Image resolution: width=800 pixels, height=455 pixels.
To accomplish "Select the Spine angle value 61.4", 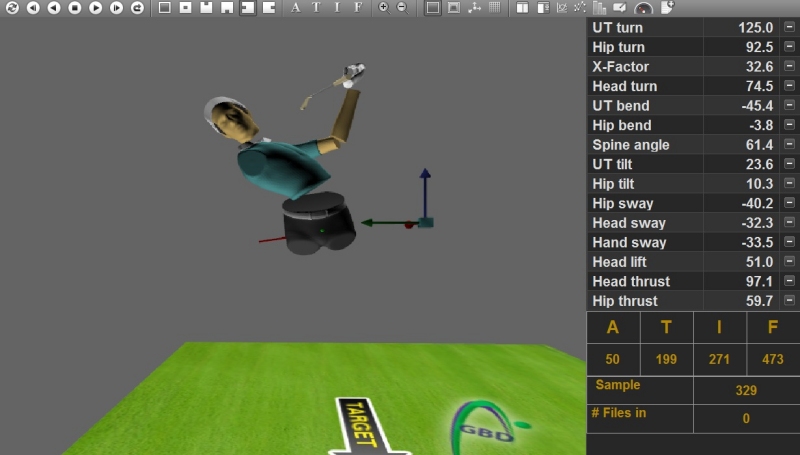I will coord(759,145).
